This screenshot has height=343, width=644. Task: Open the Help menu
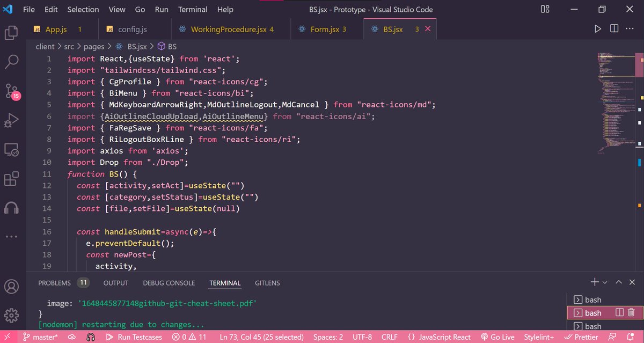tap(225, 9)
